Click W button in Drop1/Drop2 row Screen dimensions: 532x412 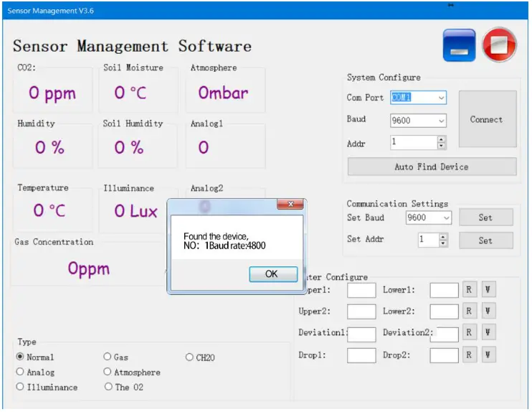(488, 355)
